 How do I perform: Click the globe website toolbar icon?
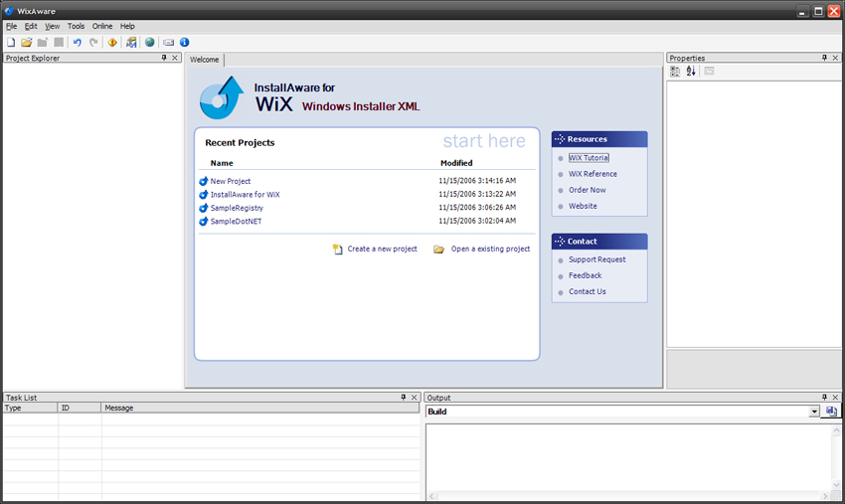coord(150,42)
